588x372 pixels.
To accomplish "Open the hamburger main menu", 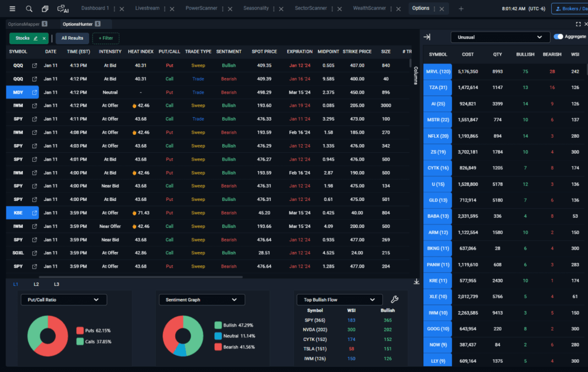I will click(13, 9).
